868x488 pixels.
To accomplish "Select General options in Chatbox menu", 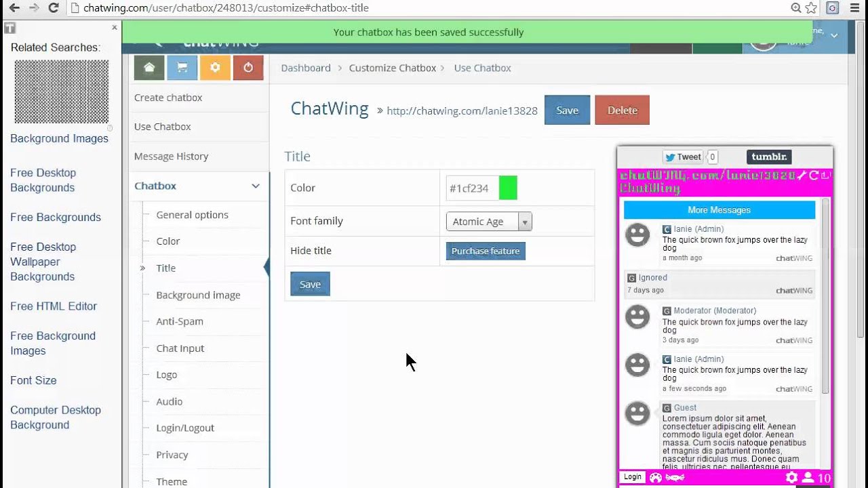I will pyautogui.click(x=192, y=215).
